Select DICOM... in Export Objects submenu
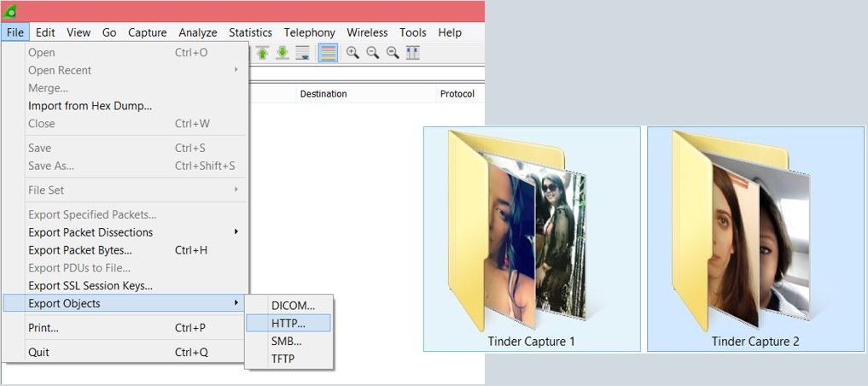 pos(288,306)
